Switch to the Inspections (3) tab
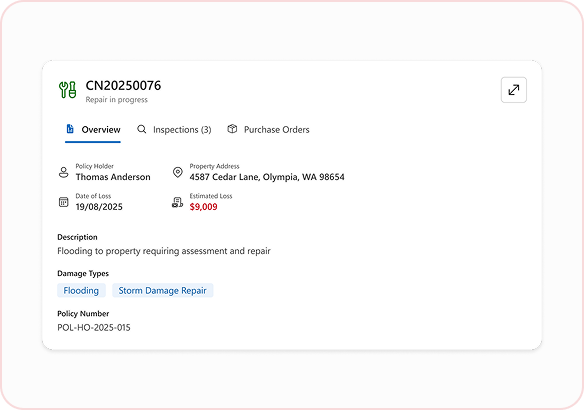 tap(174, 130)
